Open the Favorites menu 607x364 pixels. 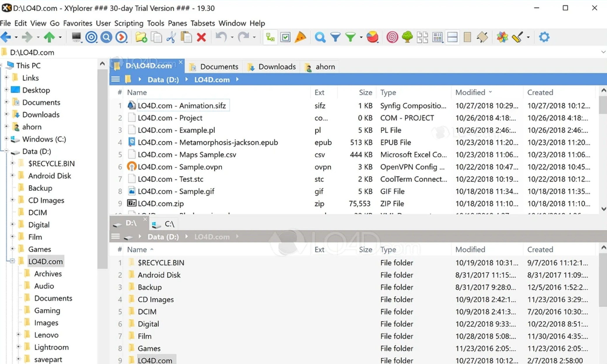pos(78,23)
